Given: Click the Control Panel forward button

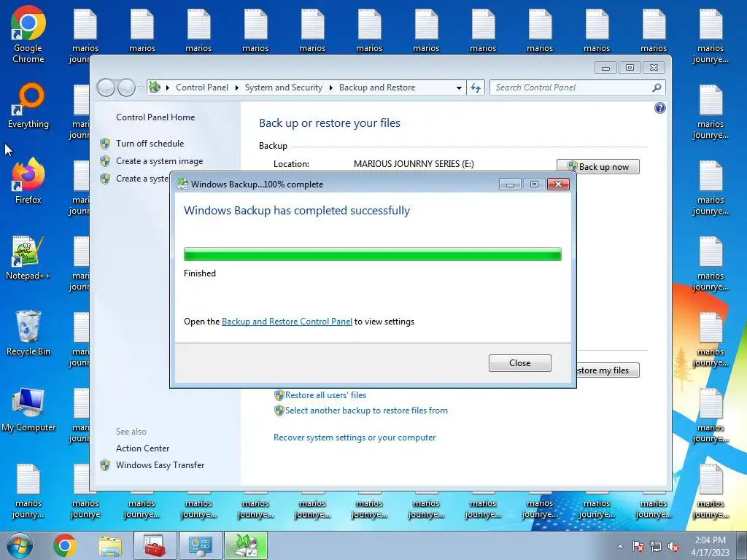Looking at the screenshot, I should [126, 87].
